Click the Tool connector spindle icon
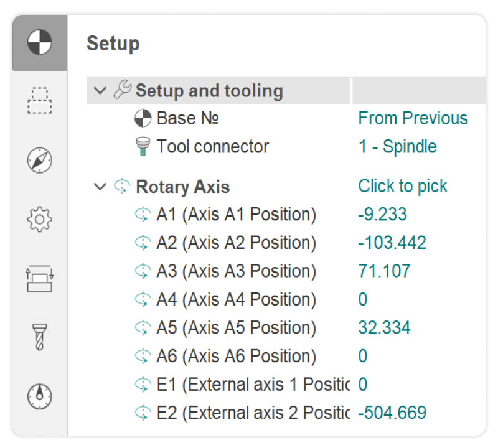Image resolution: width=498 pixels, height=448 pixels. [143, 147]
